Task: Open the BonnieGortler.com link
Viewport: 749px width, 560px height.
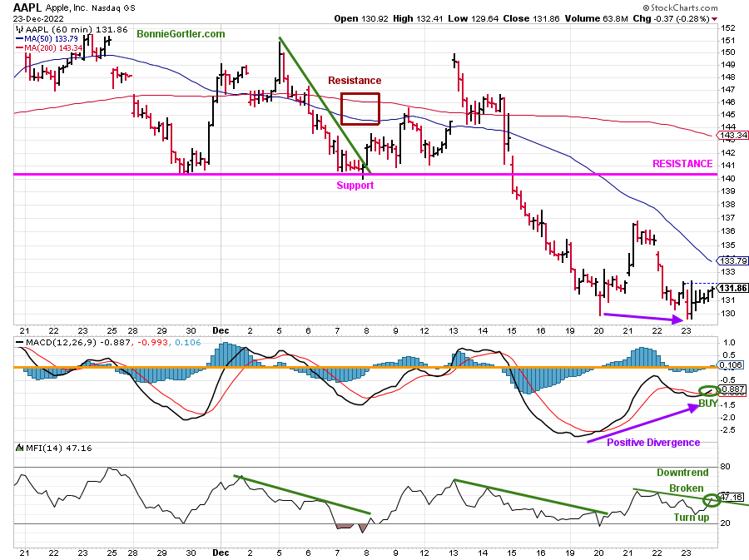Action: [x=181, y=34]
